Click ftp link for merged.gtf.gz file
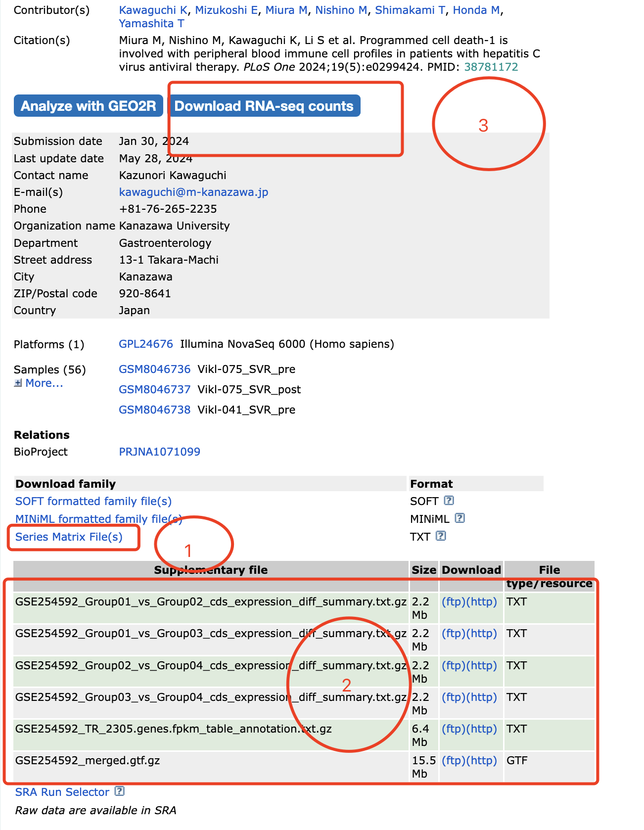 click(454, 760)
